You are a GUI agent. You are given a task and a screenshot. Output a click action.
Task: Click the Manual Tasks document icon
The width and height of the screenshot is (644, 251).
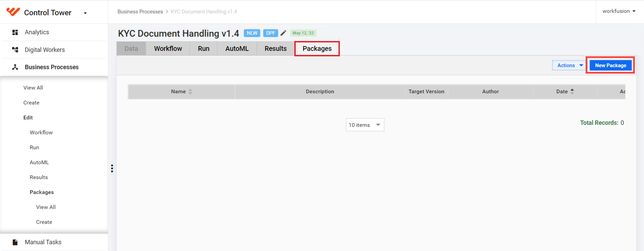(15, 242)
